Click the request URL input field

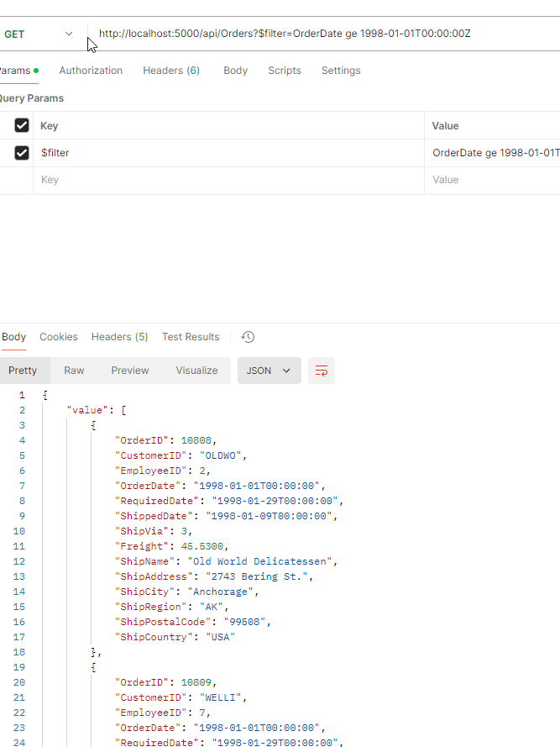tap(319, 34)
